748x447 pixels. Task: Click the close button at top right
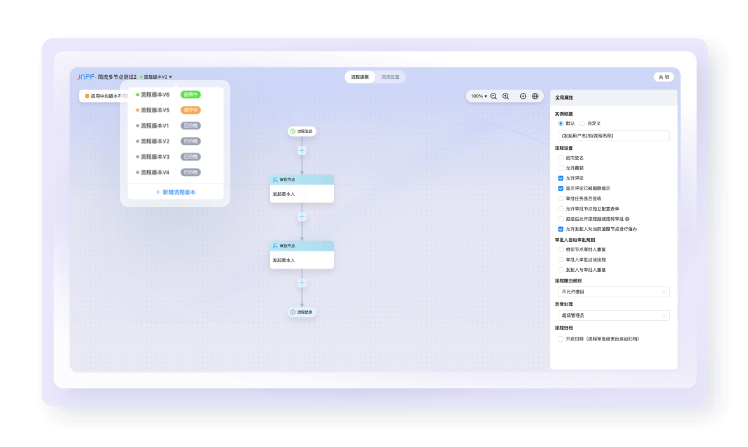(x=664, y=77)
